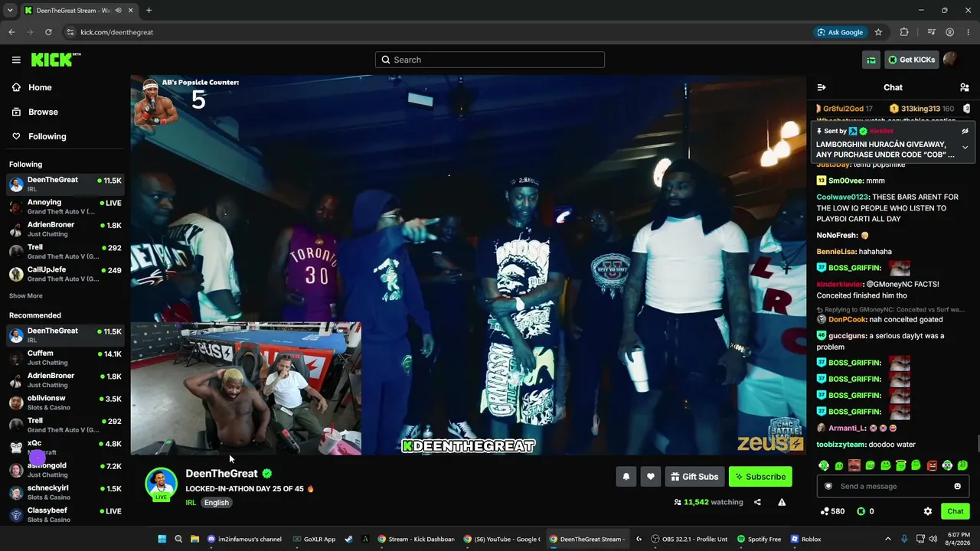Open oblivionsw recommended channel
The image size is (980, 551).
point(65,403)
